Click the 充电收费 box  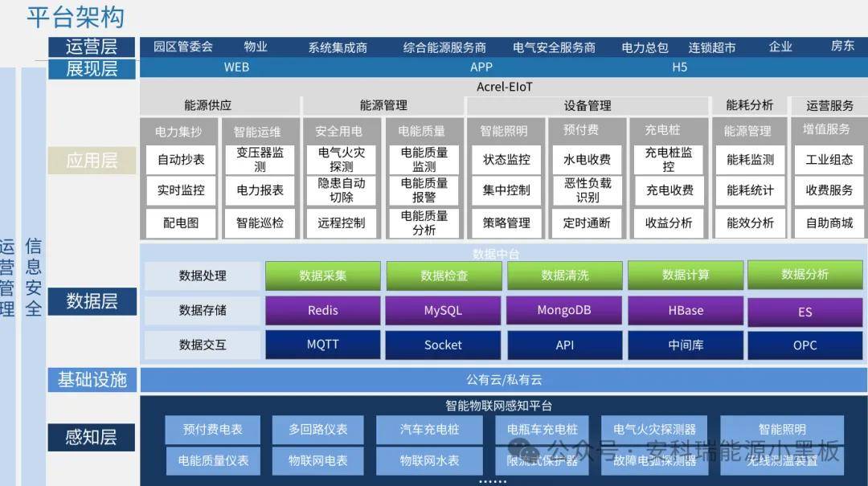pos(669,190)
